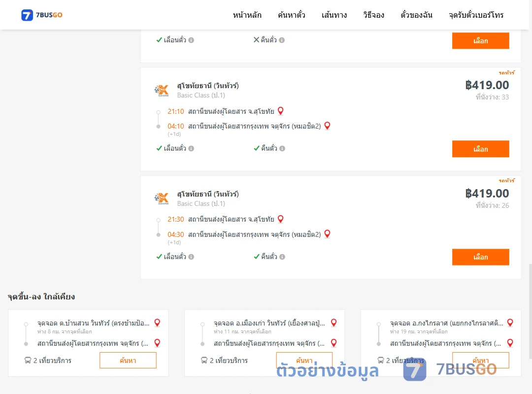This screenshot has width=532, height=394.
Task: Click price ฿419.00 with 33 seats available
Action: (487, 85)
